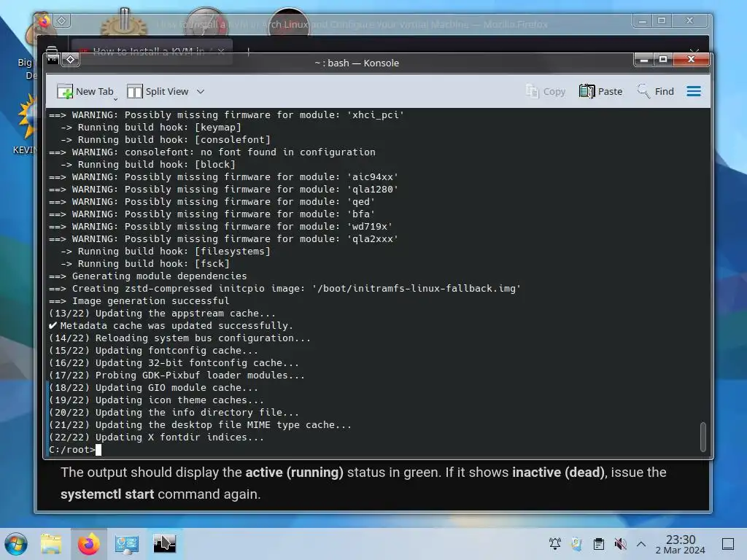Open the Firefox tab list chevron
The width and height of the screenshot is (747, 560).
tap(694, 50)
